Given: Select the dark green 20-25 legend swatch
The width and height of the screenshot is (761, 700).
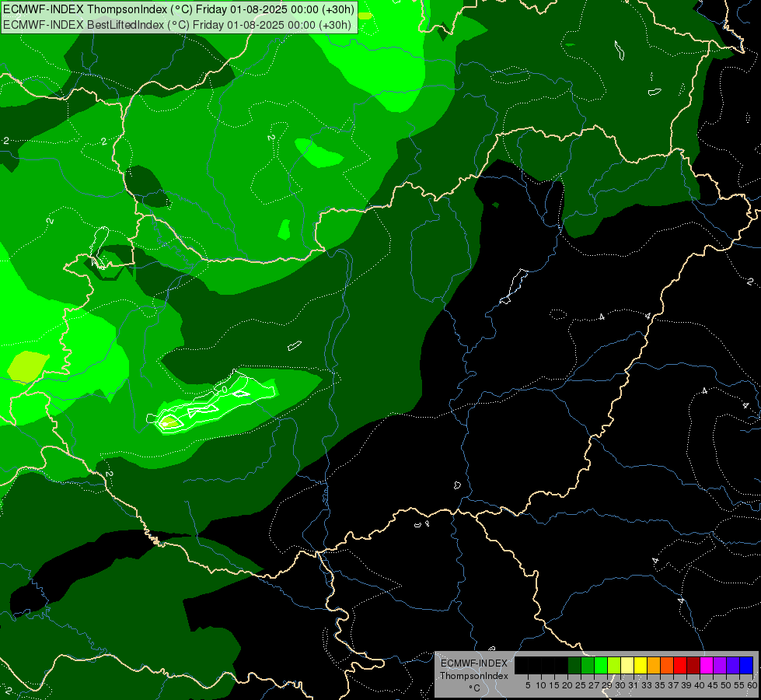Looking at the screenshot, I should coord(574,665).
